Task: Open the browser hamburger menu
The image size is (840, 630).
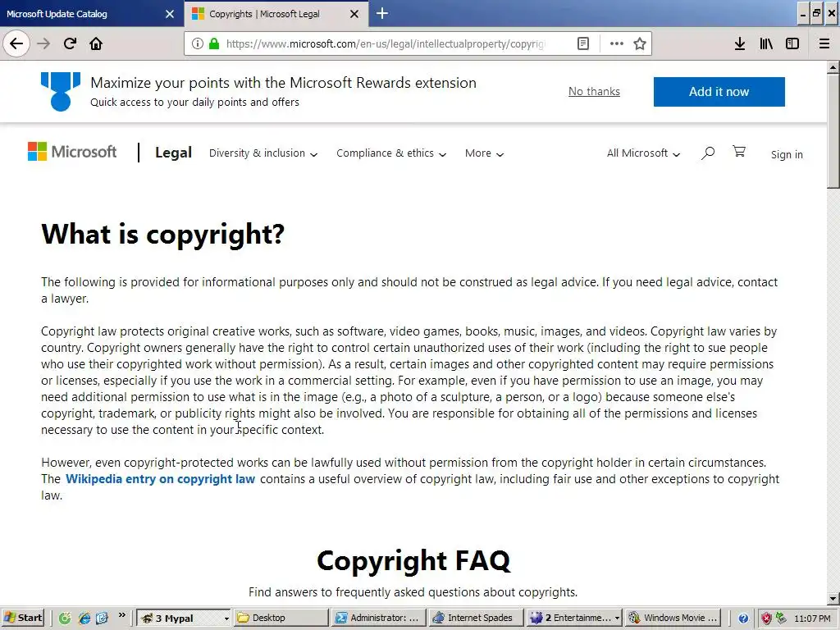Action: coord(824,43)
